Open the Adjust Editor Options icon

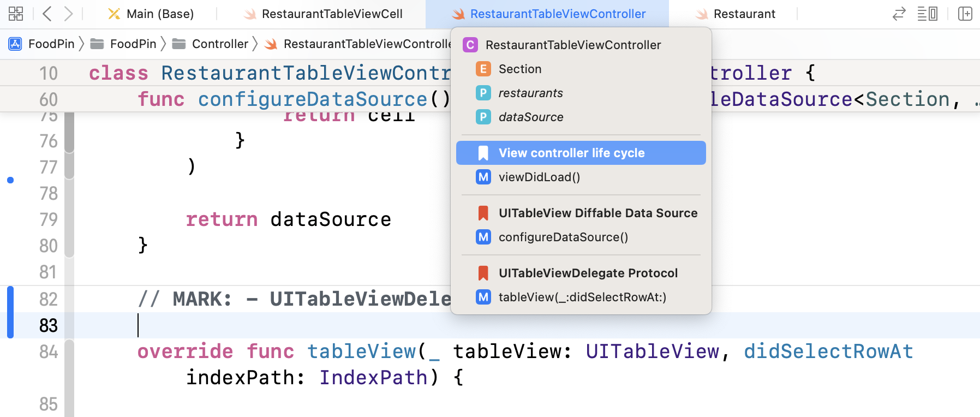pyautogui.click(x=928, y=14)
